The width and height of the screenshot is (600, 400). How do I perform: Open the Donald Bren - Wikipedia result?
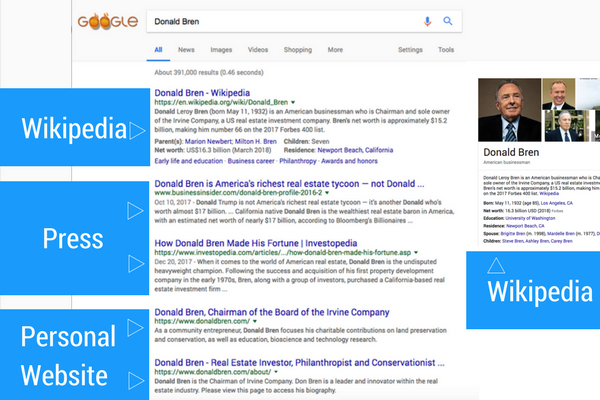[202, 93]
